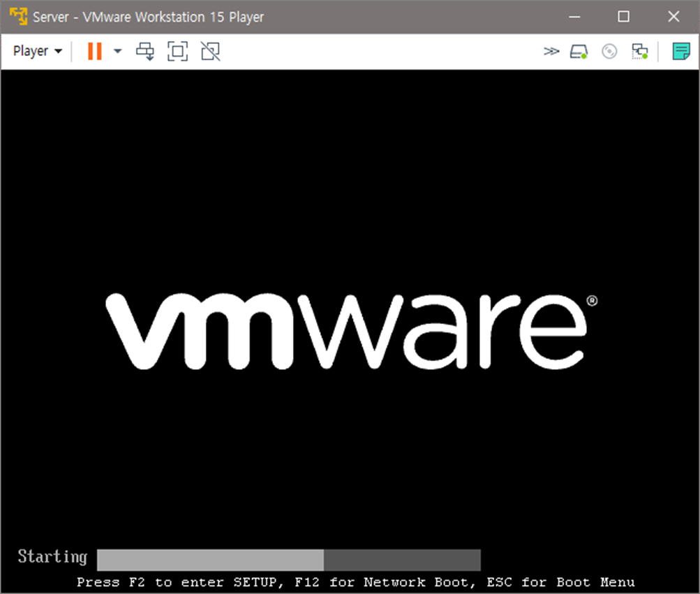Click the exit full screen icon
The image size is (700, 594).
[x=210, y=51]
